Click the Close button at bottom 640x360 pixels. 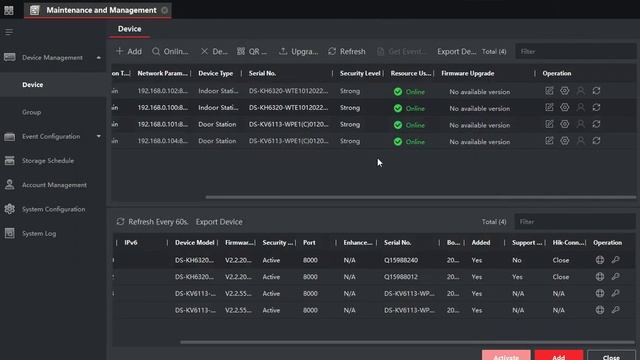point(611,356)
